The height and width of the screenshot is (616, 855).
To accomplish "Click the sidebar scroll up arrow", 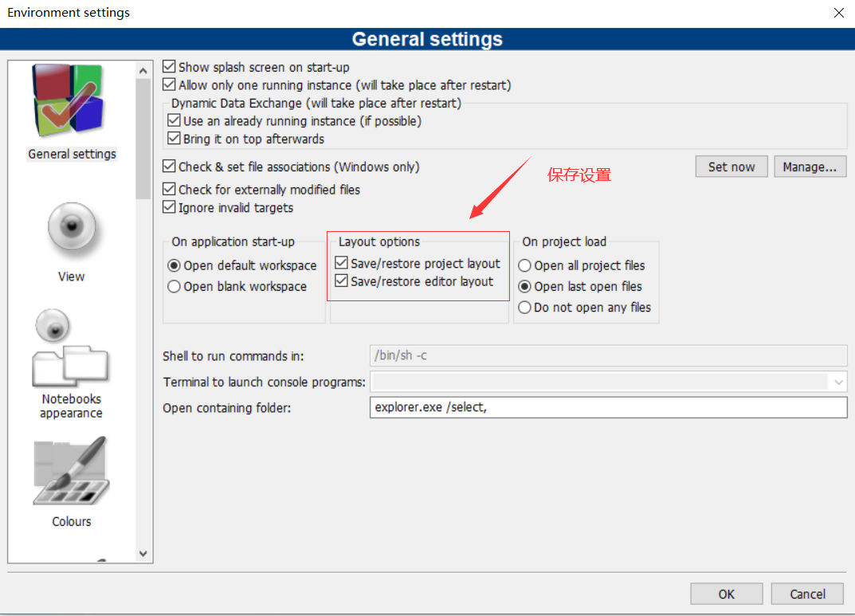I will point(143,71).
